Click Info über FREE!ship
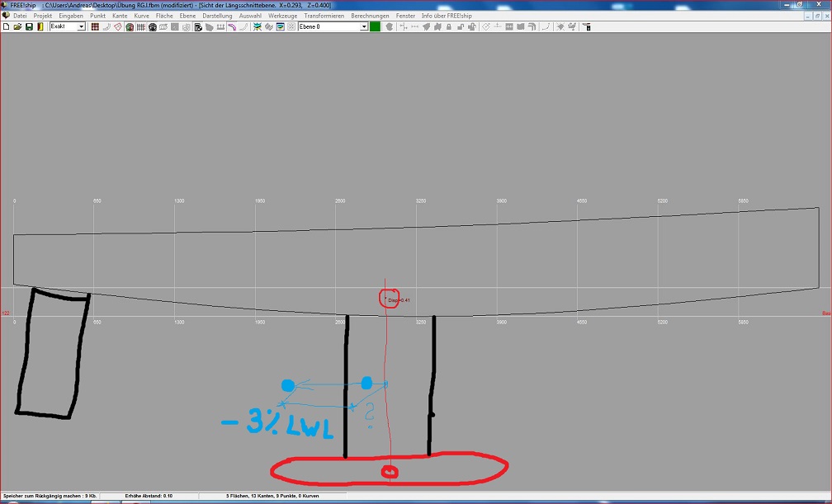 [447, 16]
